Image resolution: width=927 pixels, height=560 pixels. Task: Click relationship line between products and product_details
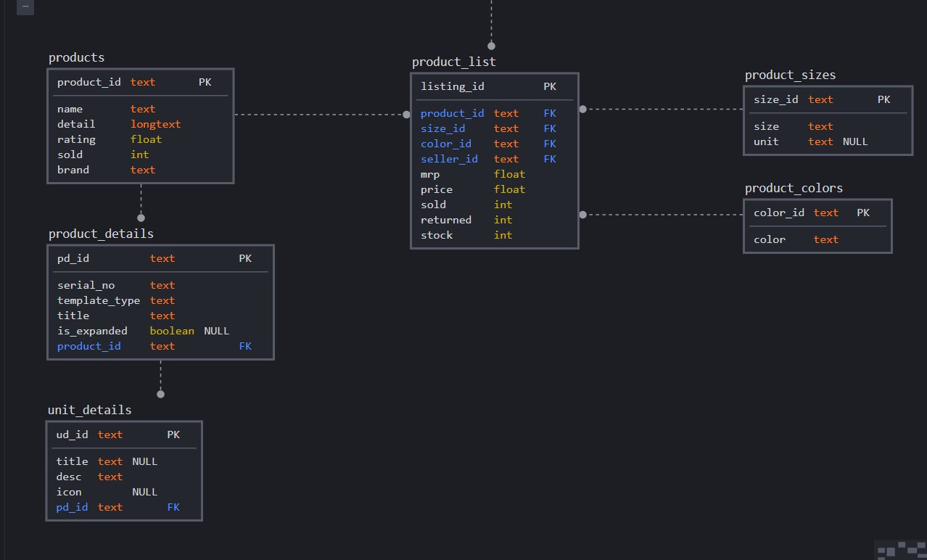point(141,202)
